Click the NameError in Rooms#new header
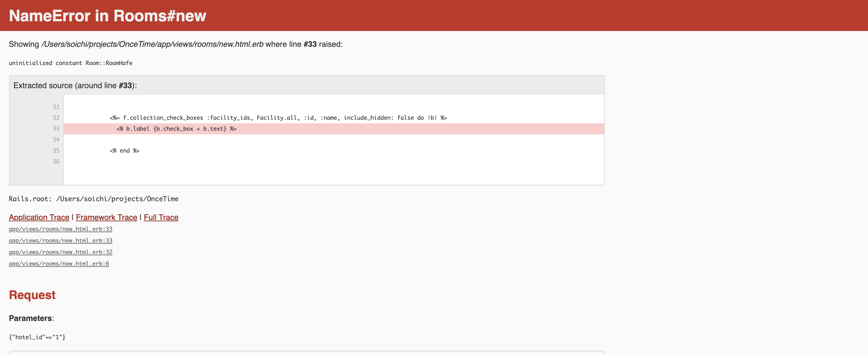Screen dimensions: 868x355 [x=108, y=15]
